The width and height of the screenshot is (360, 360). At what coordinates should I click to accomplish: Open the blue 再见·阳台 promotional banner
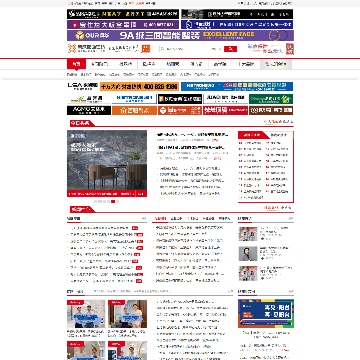[266, 313]
